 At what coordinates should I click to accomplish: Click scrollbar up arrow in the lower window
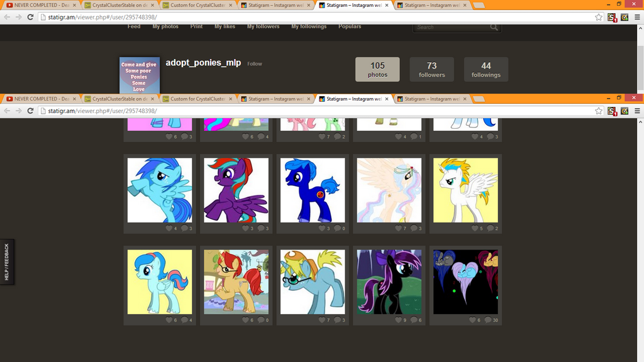point(640,122)
